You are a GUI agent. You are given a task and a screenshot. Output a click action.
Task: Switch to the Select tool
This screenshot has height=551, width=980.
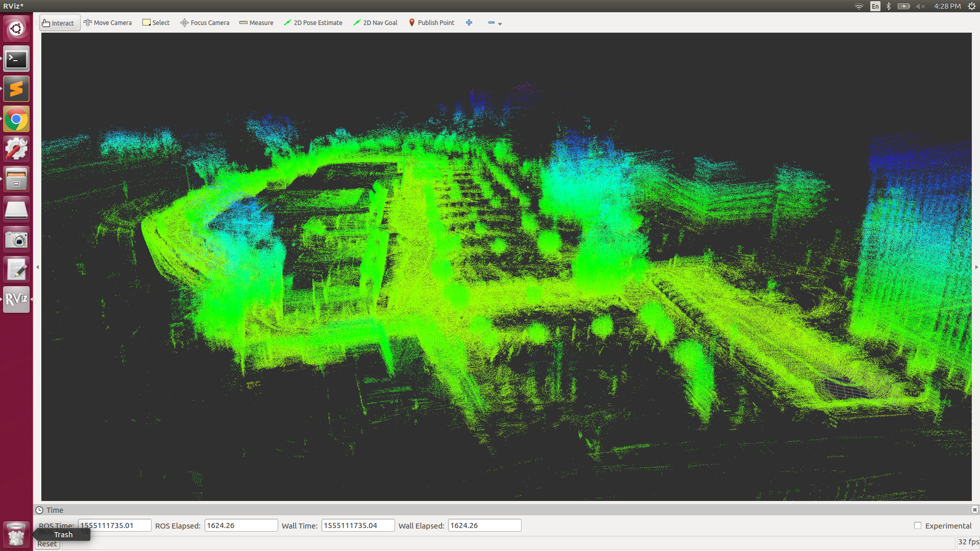pyautogui.click(x=156, y=22)
